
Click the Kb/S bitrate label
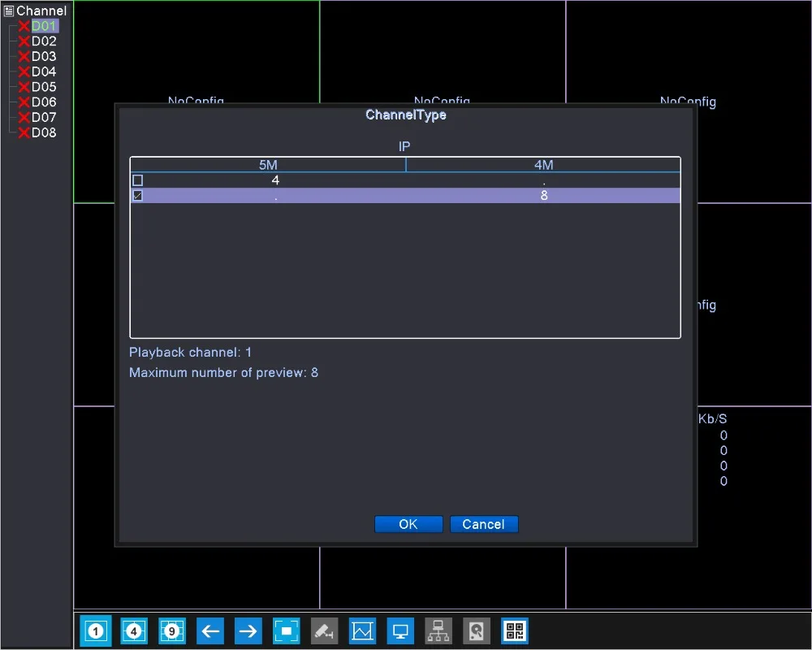(712, 418)
